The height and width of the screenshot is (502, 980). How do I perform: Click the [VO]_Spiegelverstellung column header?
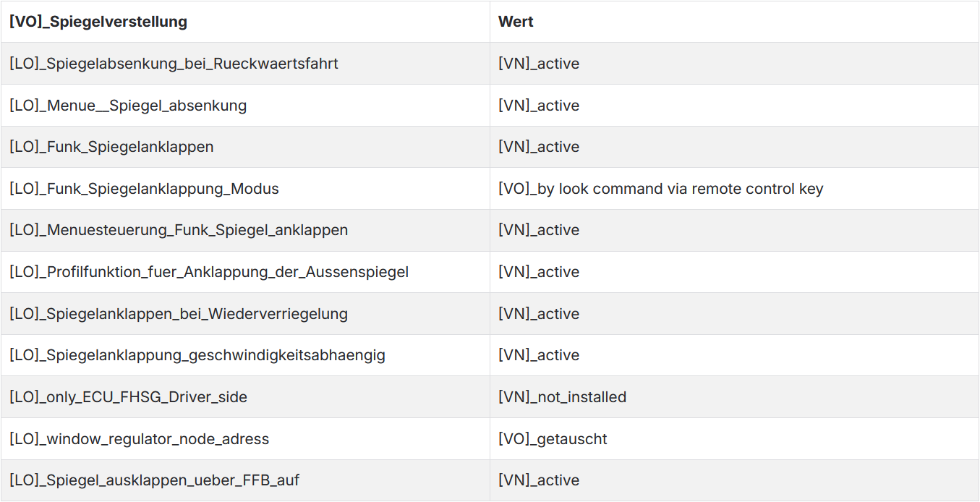click(x=98, y=22)
